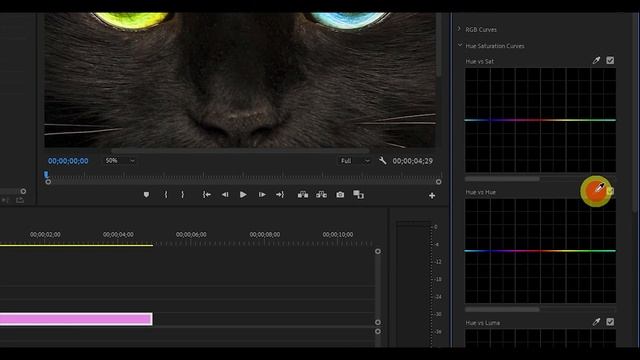
Task: Click the Hue vs Hue horizontal scrollbar
Action: coord(502,309)
